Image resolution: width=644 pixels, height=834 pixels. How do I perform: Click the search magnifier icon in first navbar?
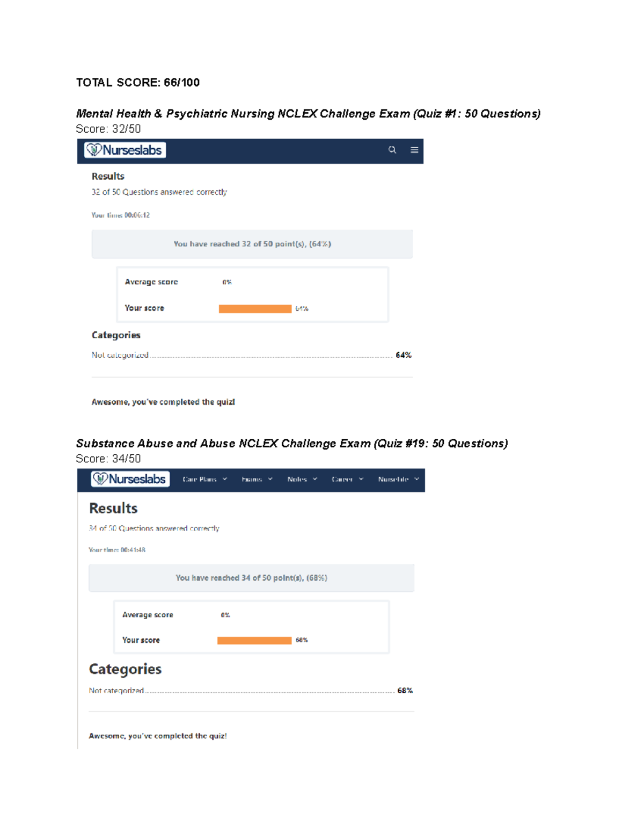(x=392, y=150)
